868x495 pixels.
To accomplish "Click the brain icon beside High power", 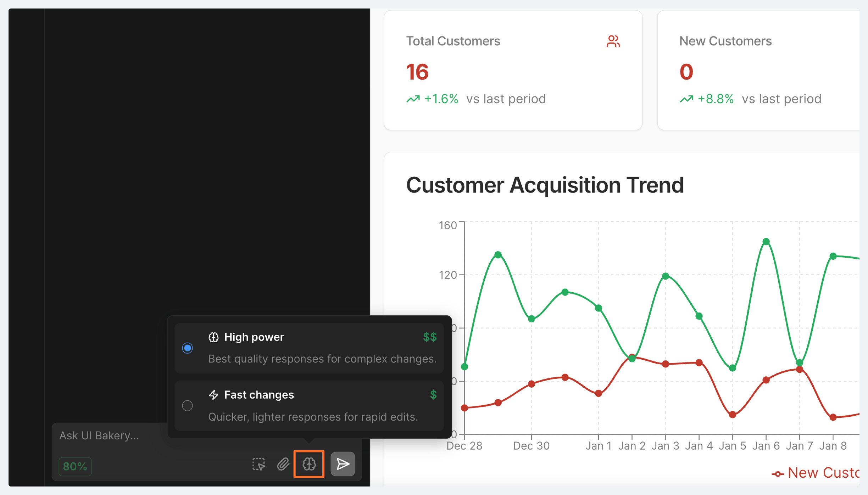I will coord(213,337).
